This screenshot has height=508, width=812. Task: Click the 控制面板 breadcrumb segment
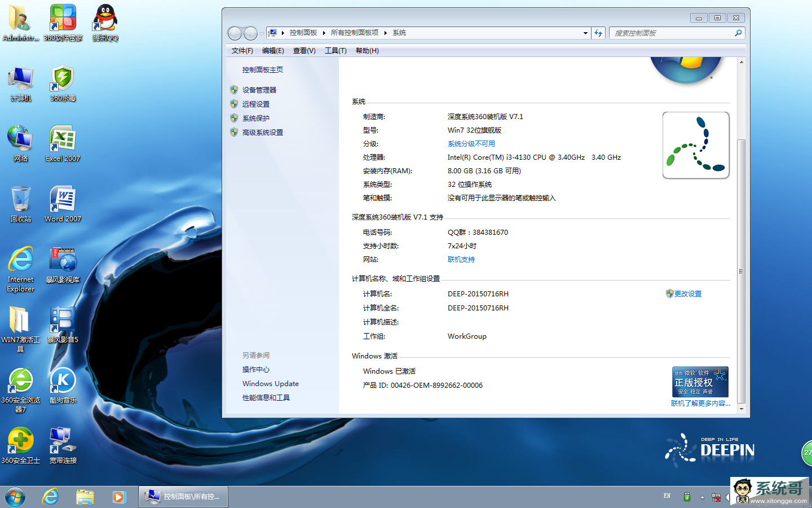pos(303,33)
